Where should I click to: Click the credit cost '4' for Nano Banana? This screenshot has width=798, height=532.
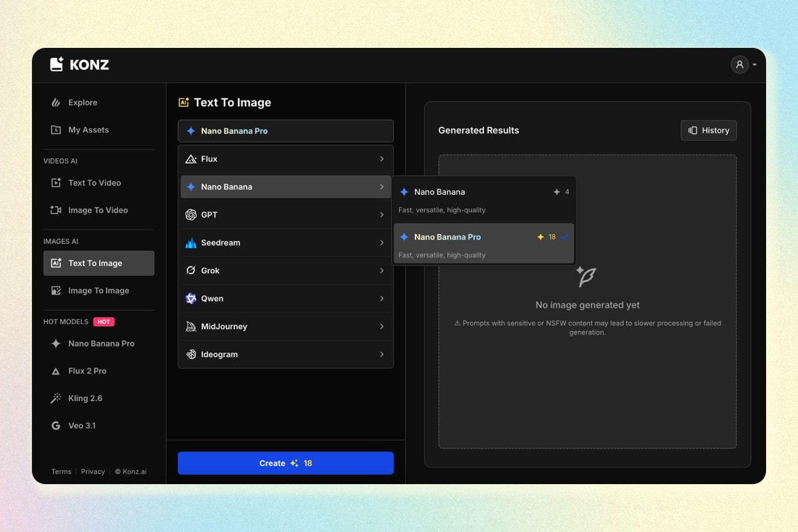click(567, 192)
